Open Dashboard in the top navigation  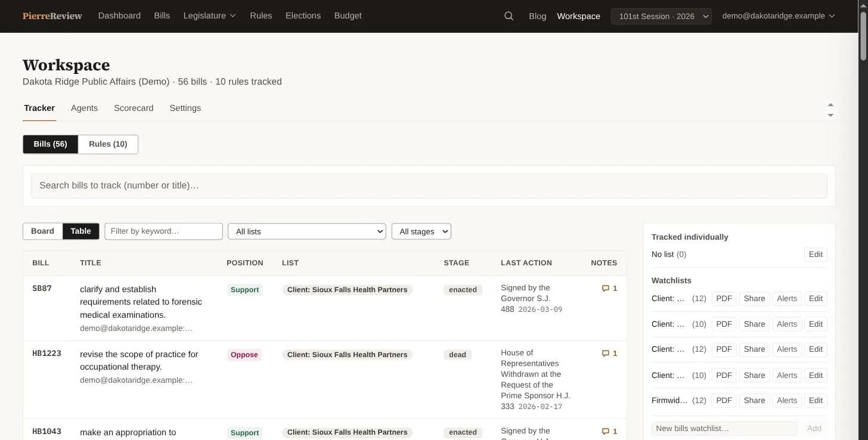tap(119, 16)
